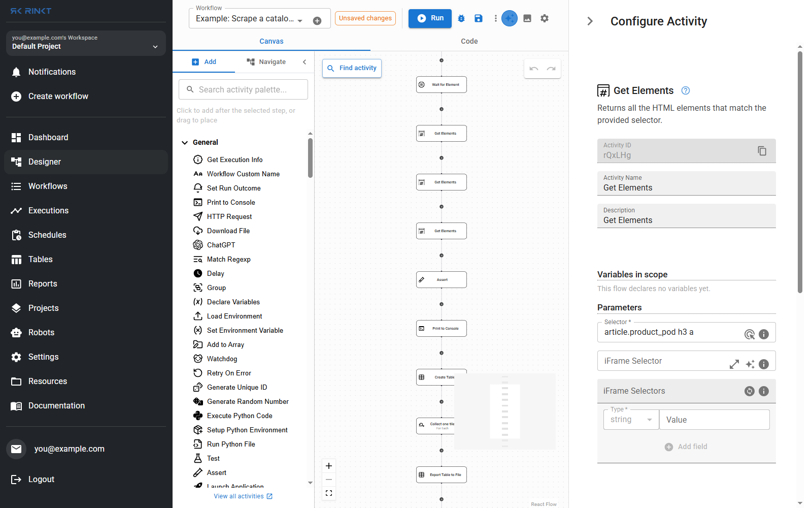Click the plus icon to add new workflow
This screenshot has height=508, width=812.
click(317, 21)
